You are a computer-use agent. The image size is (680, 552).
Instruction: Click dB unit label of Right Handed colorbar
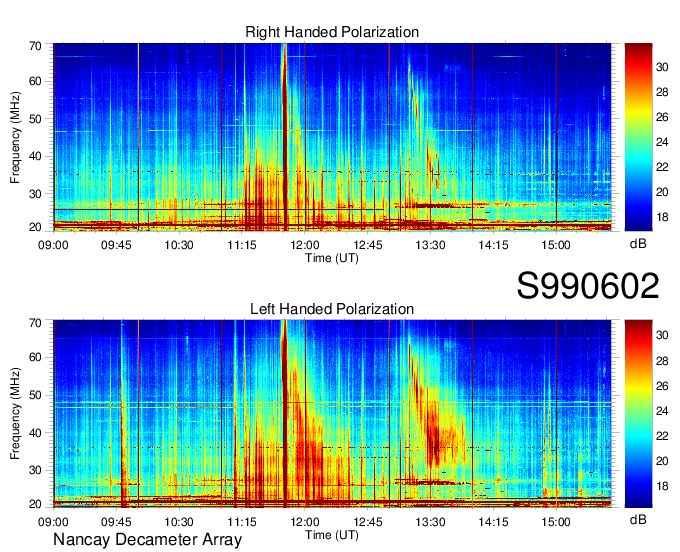(x=638, y=244)
